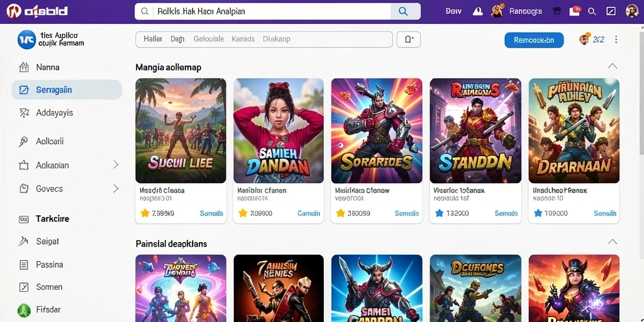Expand the Govecs sidebar chevron
Viewport: 644px width, 322px height.
tap(116, 189)
